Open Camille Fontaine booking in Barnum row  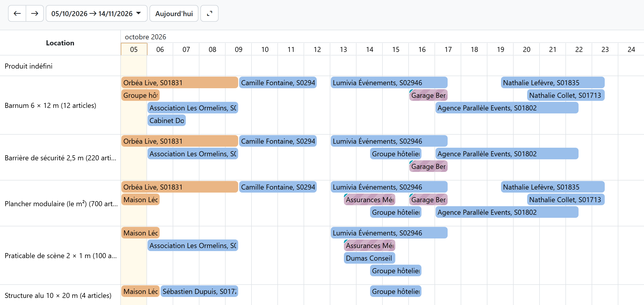(278, 82)
